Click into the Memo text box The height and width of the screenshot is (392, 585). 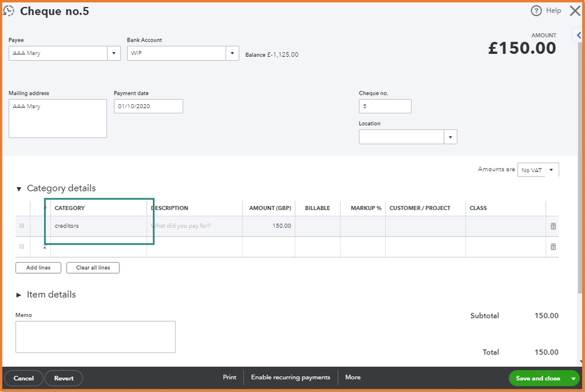(95, 337)
